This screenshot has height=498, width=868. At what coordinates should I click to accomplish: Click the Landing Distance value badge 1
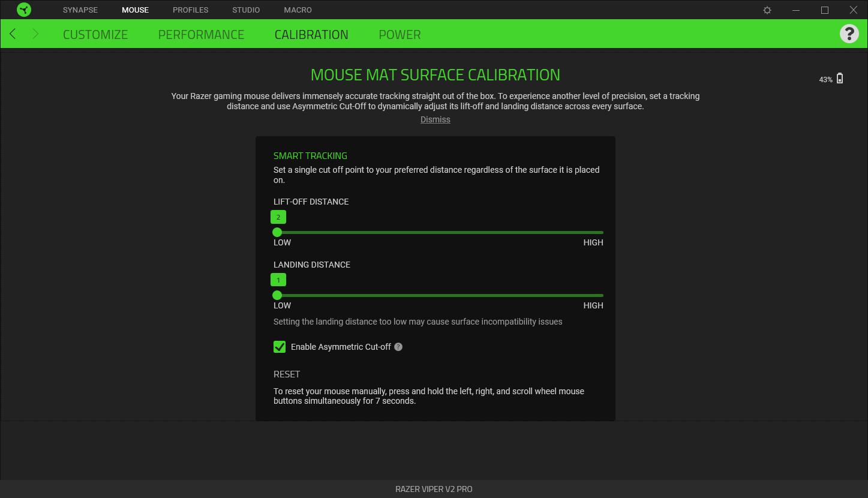tap(278, 280)
